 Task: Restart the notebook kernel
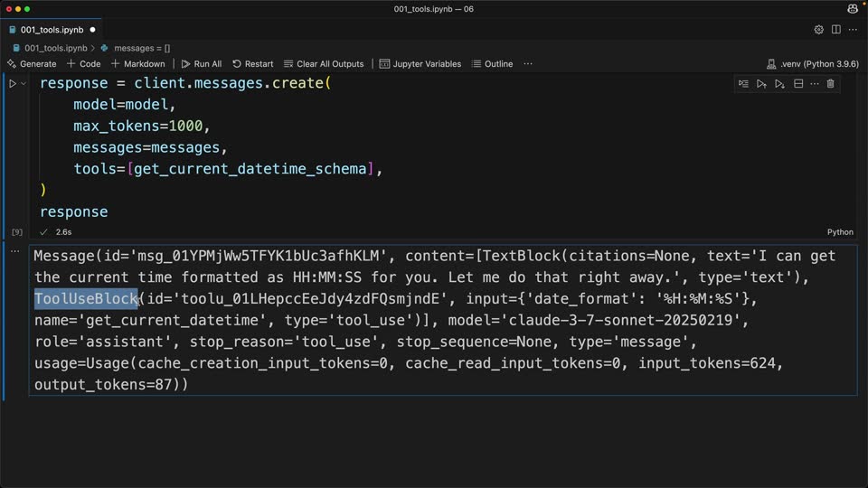[253, 63]
